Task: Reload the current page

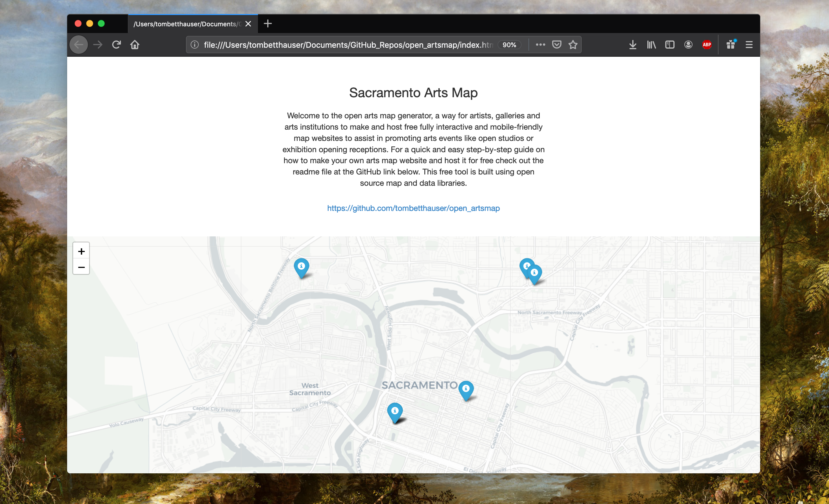Action: 116,45
